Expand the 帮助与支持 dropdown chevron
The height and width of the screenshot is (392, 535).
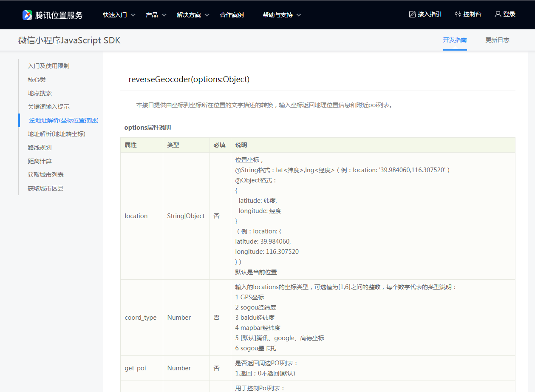click(299, 15)
